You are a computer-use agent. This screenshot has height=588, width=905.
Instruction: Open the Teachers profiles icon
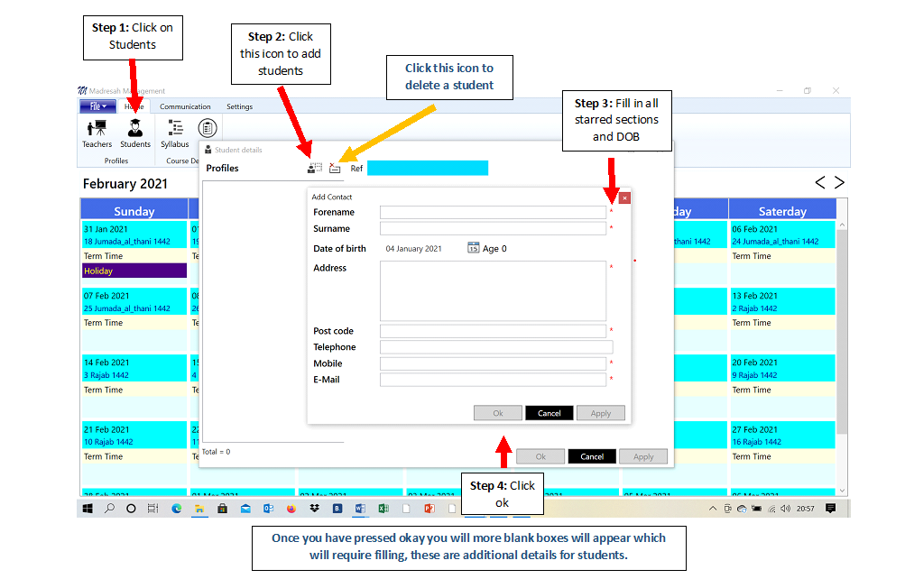(97, 132)
